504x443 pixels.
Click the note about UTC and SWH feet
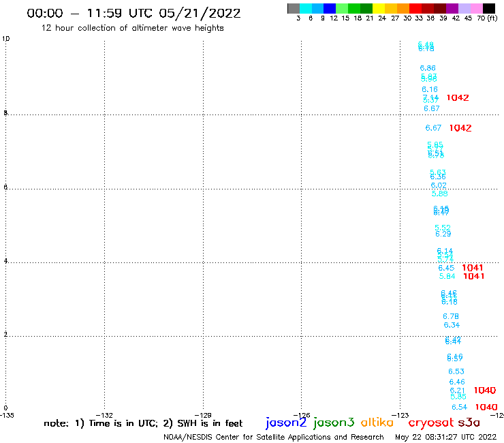pos(143,423)
